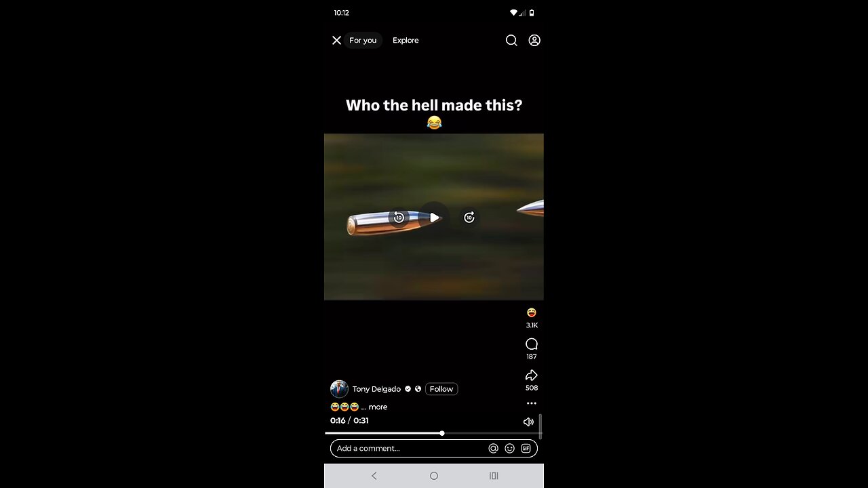Viewport: 868px width, 488px height.
Task: Select the For you tab
Action: pyautogui.click(x=363, y=41)
